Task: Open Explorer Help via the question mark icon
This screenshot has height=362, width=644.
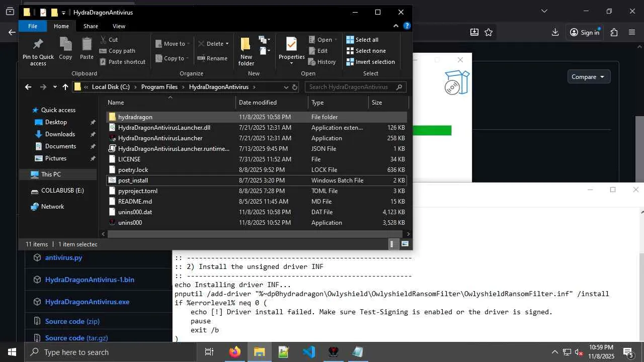Action: [x=407, y=26]
